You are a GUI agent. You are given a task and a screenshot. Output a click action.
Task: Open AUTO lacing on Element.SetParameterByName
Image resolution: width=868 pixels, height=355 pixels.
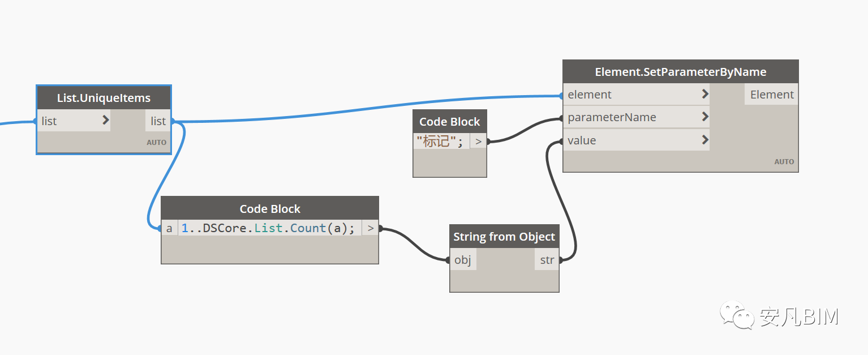(784, 161)
